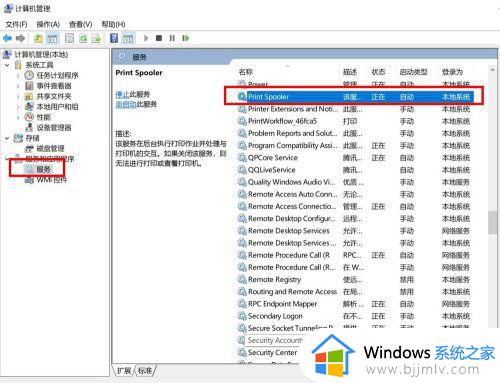Image resolution: width=500 pixels, height=383 pixels.
Task: Select 设备管理器 in the tree
Action: click(54, 128)
